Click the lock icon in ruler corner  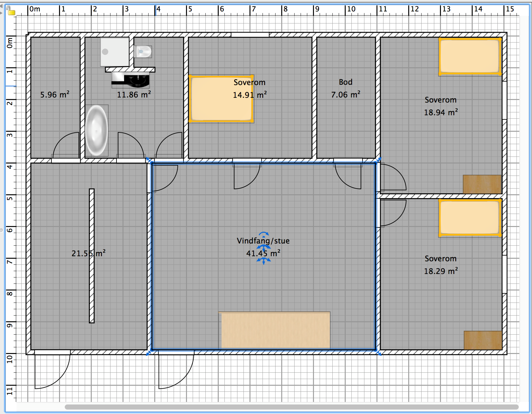click(10, 11)
